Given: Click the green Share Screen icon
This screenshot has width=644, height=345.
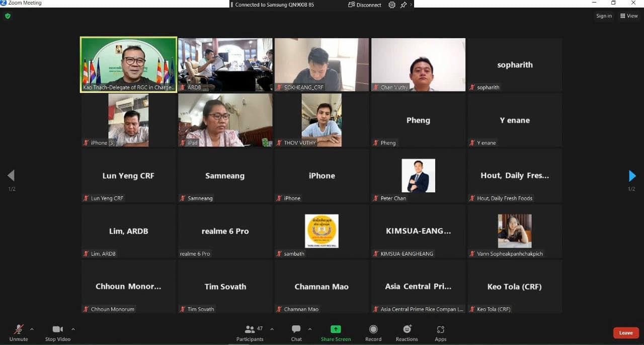Looking at the screenshot, I should (x=336, y=329).
